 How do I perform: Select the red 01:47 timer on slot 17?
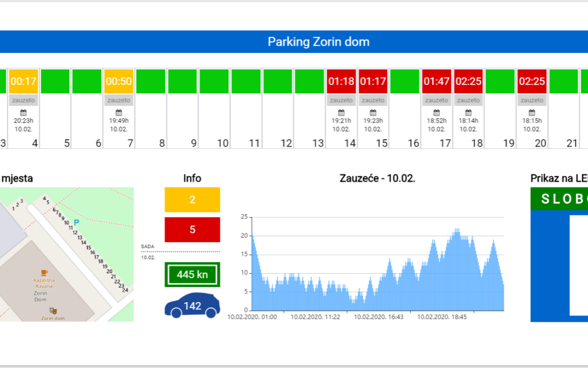coord(437,81)
